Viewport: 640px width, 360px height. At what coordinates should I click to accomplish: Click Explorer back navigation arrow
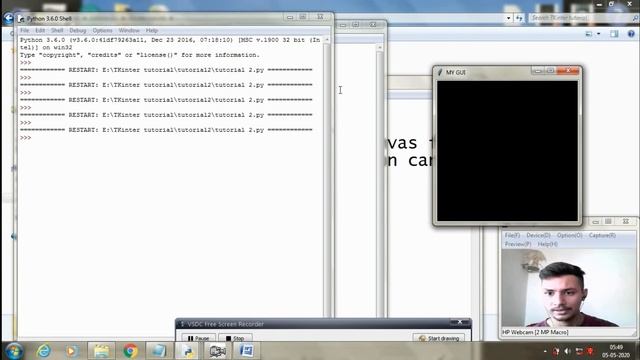(x=8, y=18)
